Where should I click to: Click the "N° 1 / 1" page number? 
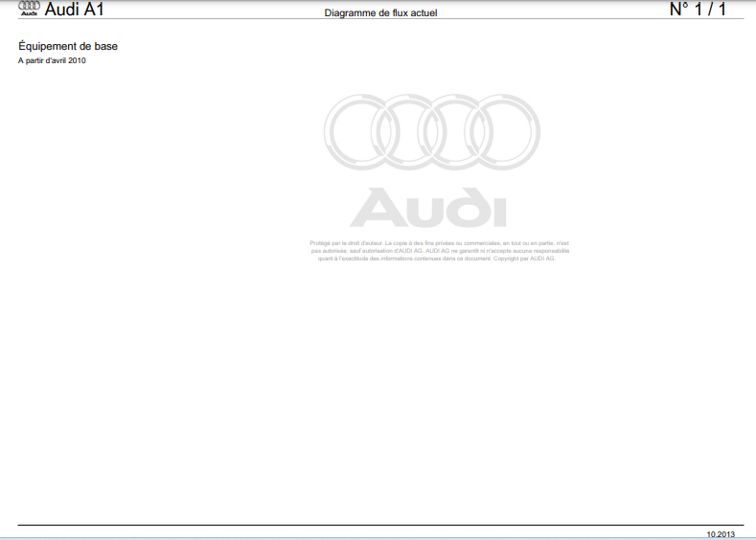tap(697, 11)
